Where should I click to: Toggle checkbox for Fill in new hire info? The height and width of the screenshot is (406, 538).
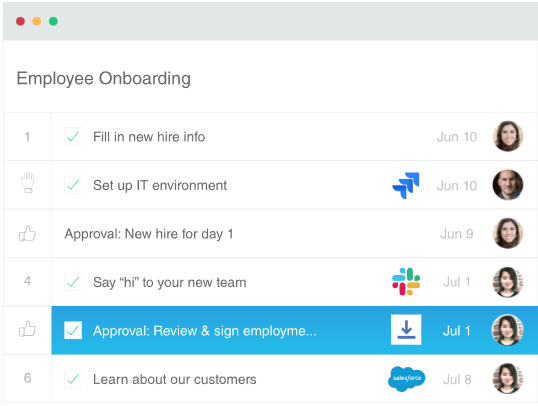73,137
